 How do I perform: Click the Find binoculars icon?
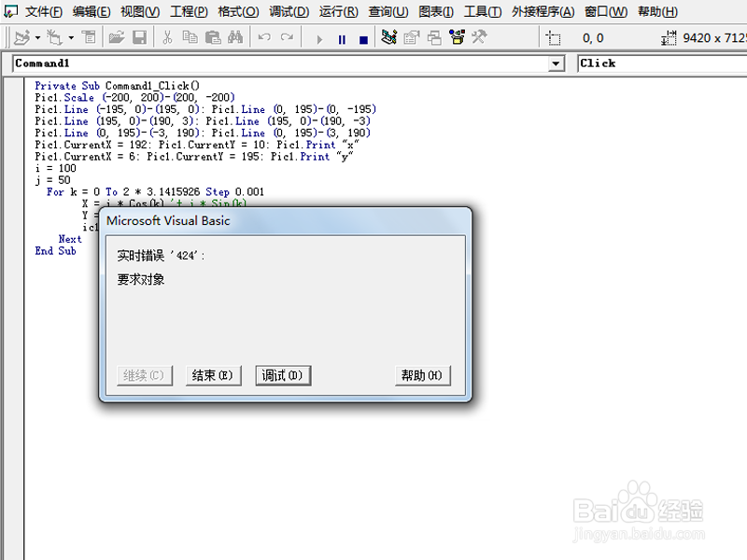pos(235,37)
